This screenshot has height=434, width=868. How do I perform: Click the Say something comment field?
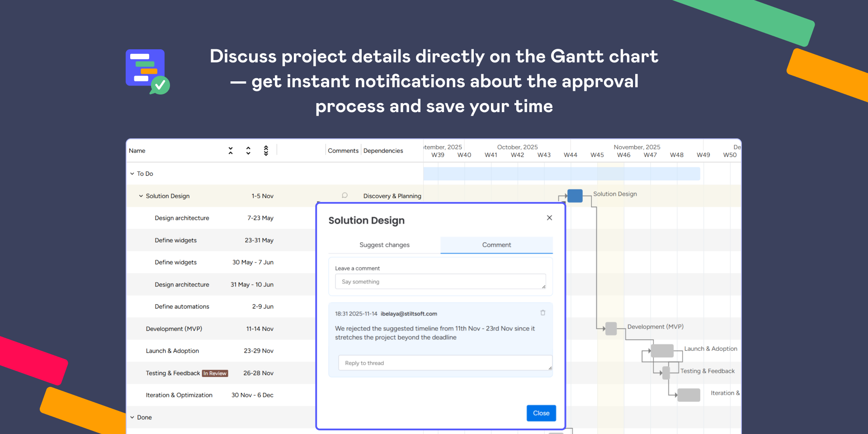click(440, 282)
